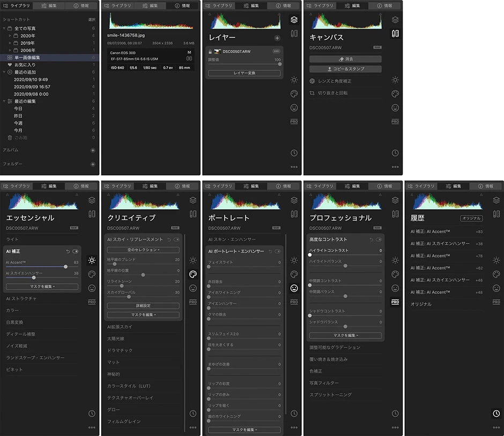Select the face Portrait icon in ポートレート panel

coord(294,288)
